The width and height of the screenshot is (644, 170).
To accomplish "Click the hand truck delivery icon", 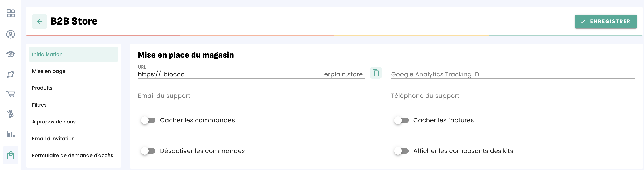I will pos(11,114).
